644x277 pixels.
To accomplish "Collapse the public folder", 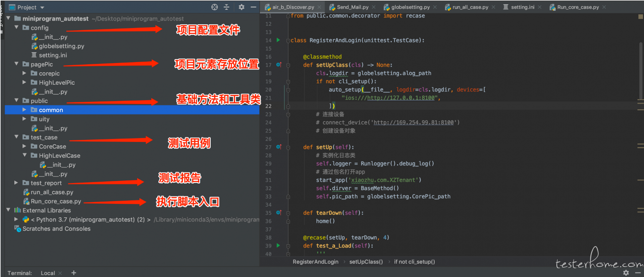I will (x=16, y=100).
